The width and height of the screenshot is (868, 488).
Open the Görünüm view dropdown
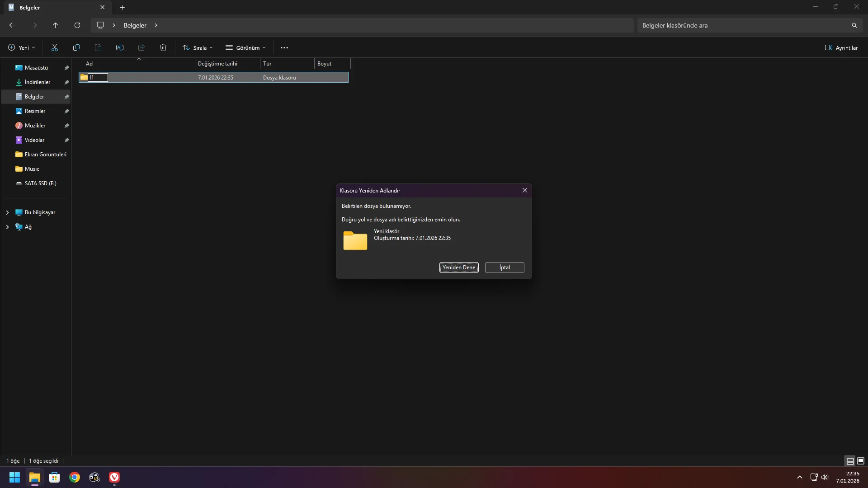pos(246,47)
